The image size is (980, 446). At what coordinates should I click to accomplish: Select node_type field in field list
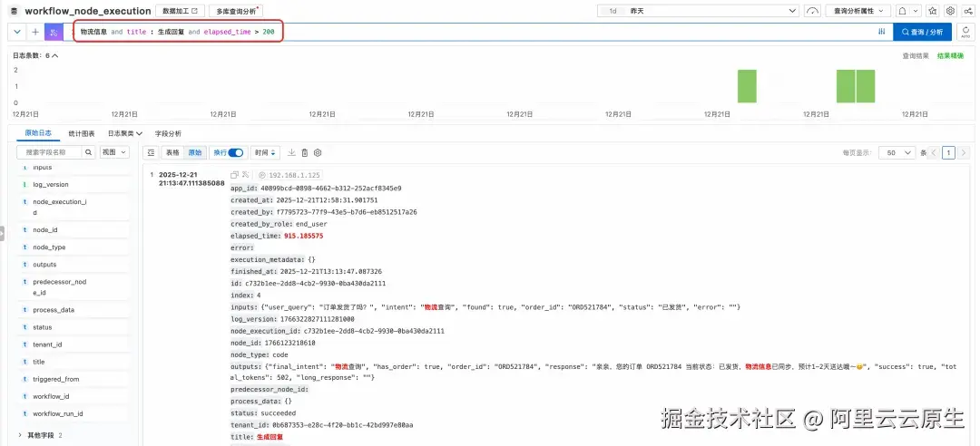click(49, 247)
